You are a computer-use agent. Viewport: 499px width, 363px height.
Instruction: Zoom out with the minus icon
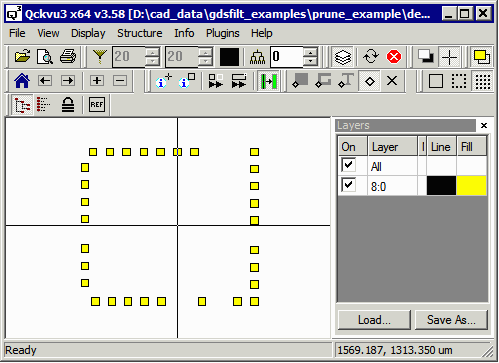(120, 81)
